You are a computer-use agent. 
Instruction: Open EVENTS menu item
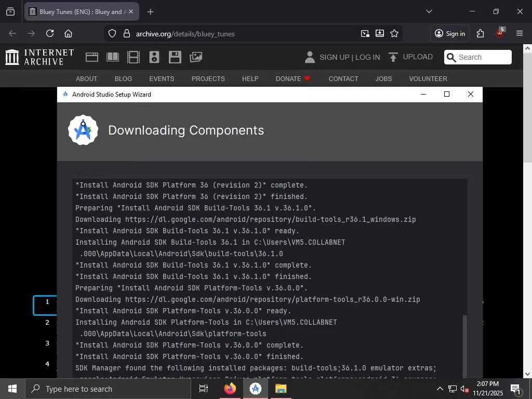click(x=162, y=79)
